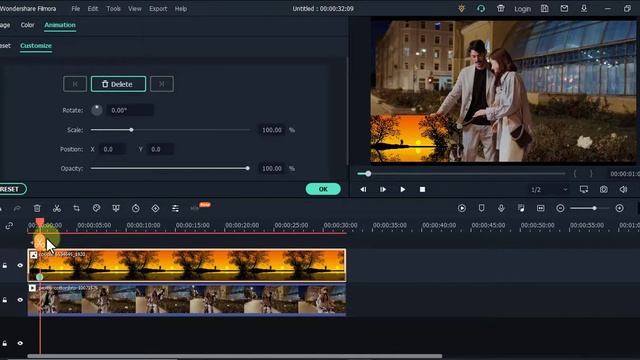Open the support headset icon
The height and width of the screenshot is (360, 640).
(x=481, y=9)
